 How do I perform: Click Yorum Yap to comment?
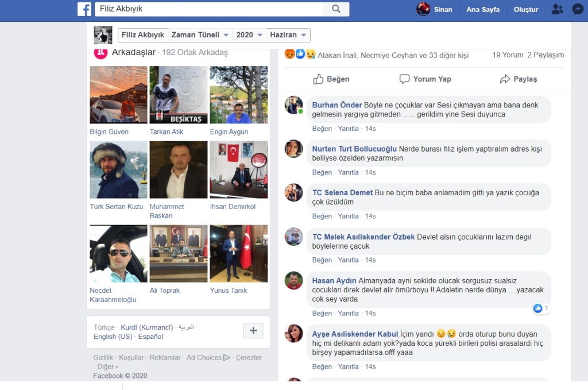coord(425,79)
